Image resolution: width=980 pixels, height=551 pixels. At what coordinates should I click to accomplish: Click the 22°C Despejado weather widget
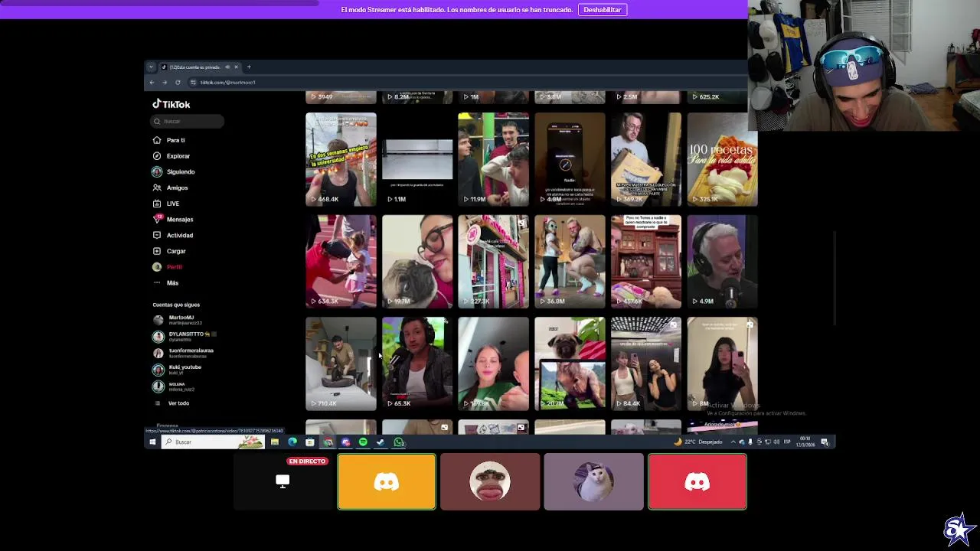pos(698,442)
